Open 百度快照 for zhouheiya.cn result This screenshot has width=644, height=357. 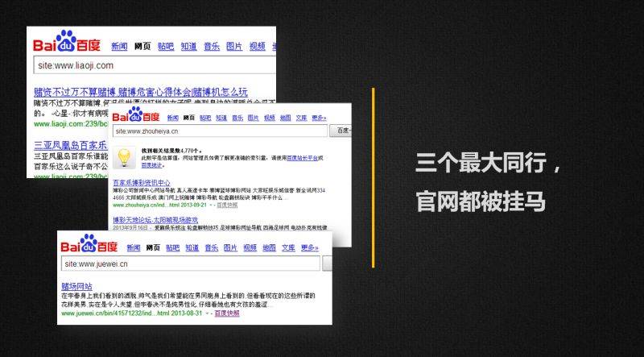point(227,205)
